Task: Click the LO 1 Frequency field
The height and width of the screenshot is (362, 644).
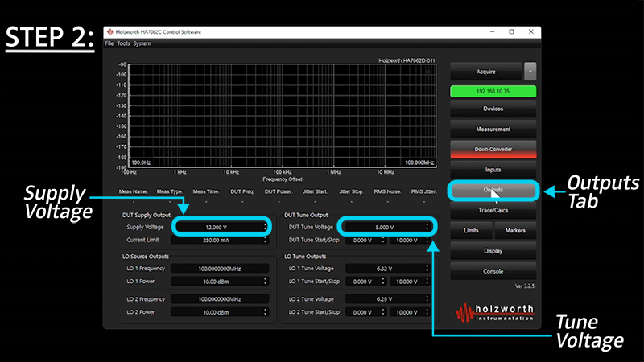Action: [x=220, y=269]
